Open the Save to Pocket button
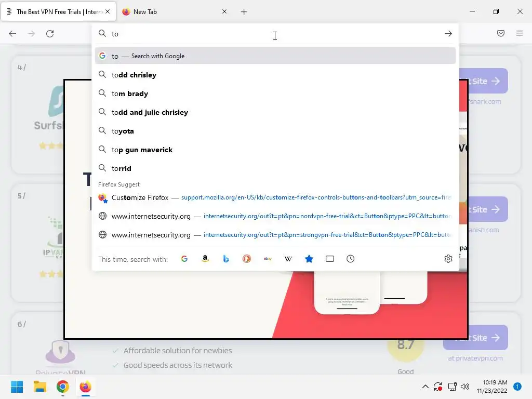Viewport: 532px width, 399px height. (501, 33)
